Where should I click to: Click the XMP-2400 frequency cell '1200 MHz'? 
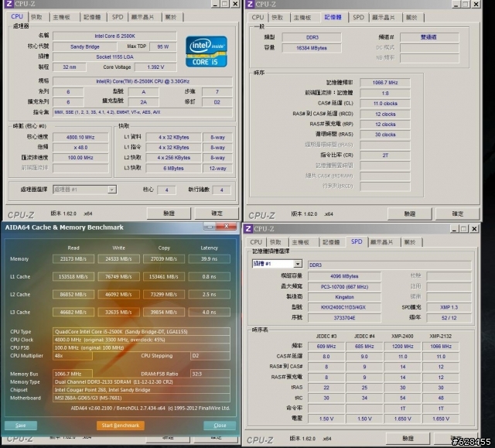pyautogui.click(x=402, y=347)
